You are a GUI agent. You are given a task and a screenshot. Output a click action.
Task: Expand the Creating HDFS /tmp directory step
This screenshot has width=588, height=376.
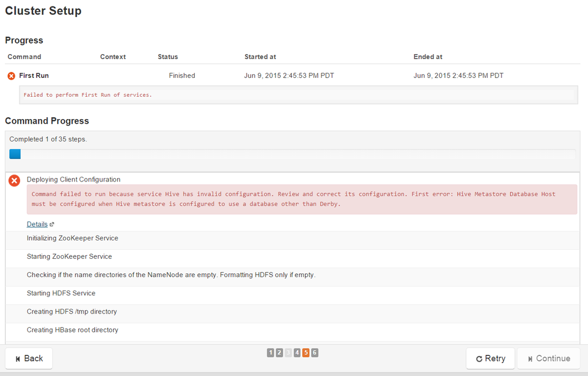click(x=72, y=311)
